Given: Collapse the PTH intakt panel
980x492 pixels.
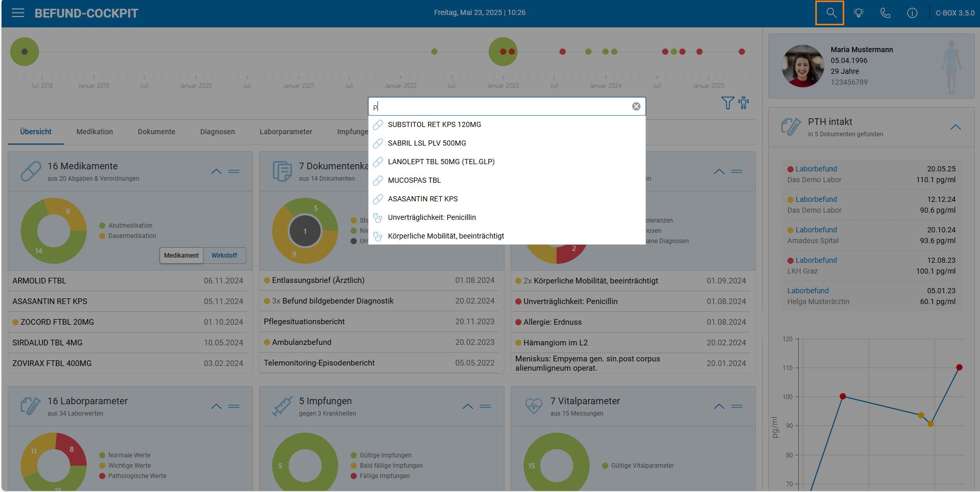Looking at the screenshot, I should [x=956, y=127].
